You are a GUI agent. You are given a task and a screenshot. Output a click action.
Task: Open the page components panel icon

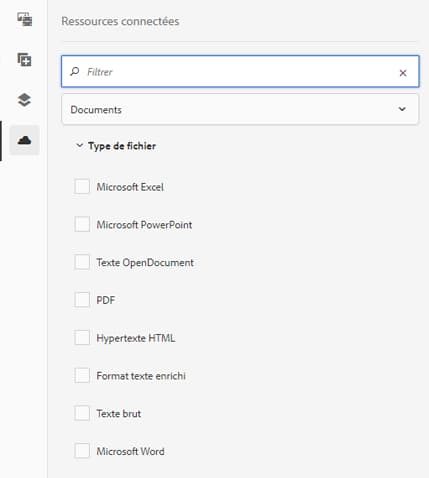[x=25, y=19]
